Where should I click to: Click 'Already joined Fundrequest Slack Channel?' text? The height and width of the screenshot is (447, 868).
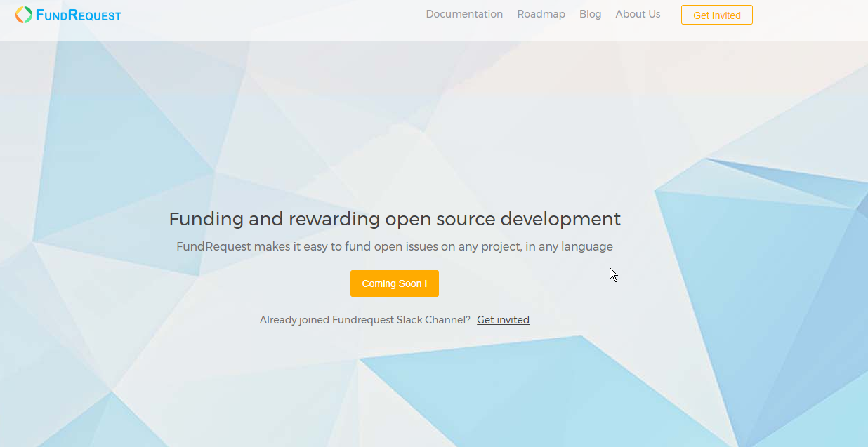click(x=365, y=320)
